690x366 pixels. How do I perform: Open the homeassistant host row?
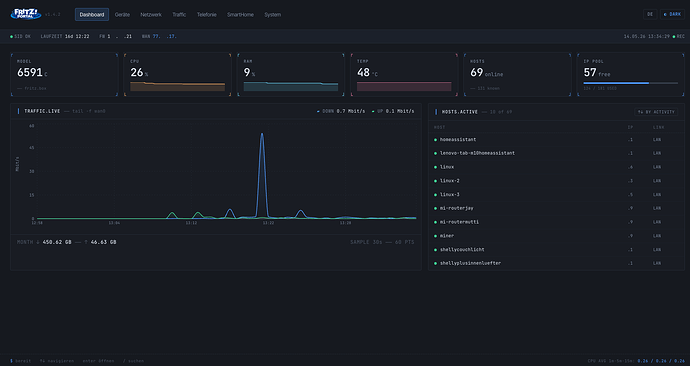(556, 139)
